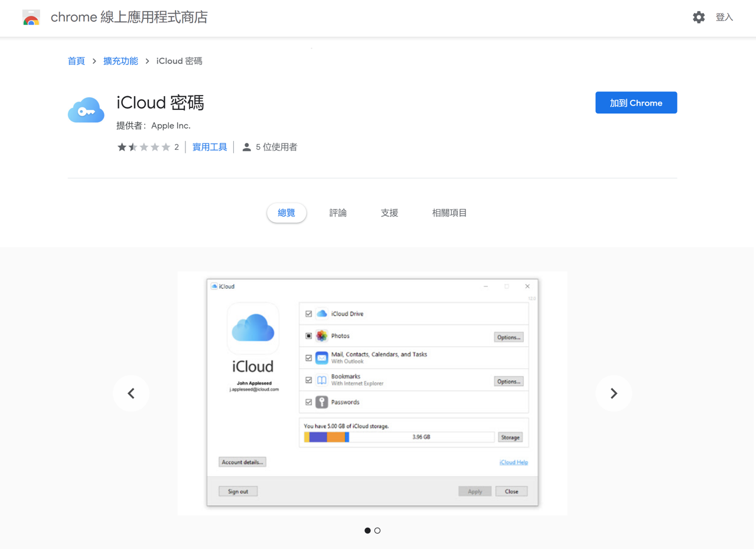Screen dimensions: 756x549
Task: Click "chrome 線上應用程式商店" header title
Action: click(x=129, y=17)
